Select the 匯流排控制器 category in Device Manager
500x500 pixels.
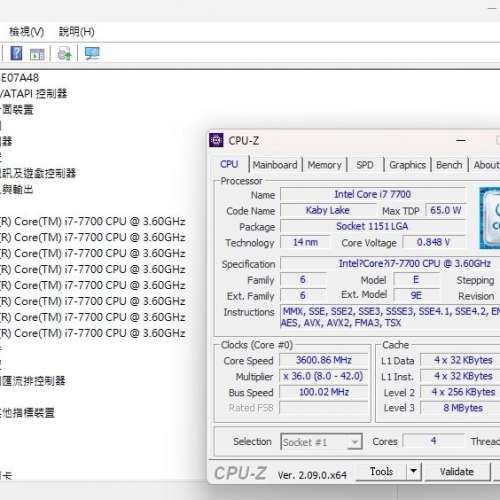click(x=33, y=381)
